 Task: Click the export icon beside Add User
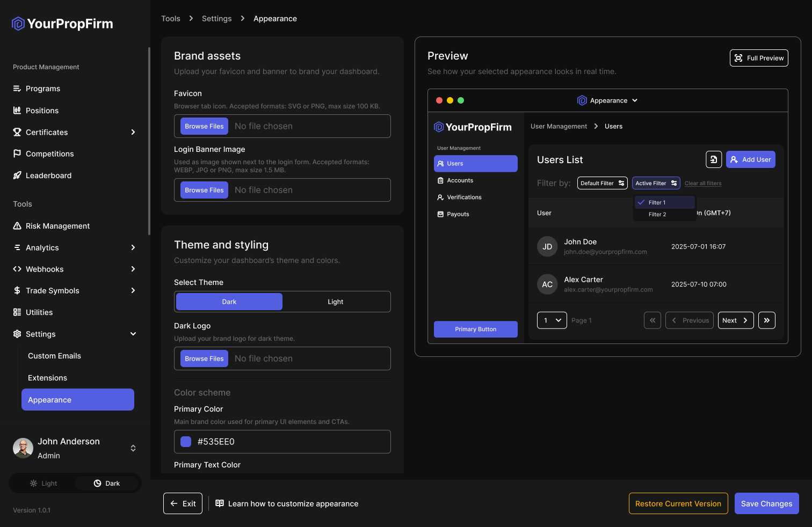click(713, 159)
